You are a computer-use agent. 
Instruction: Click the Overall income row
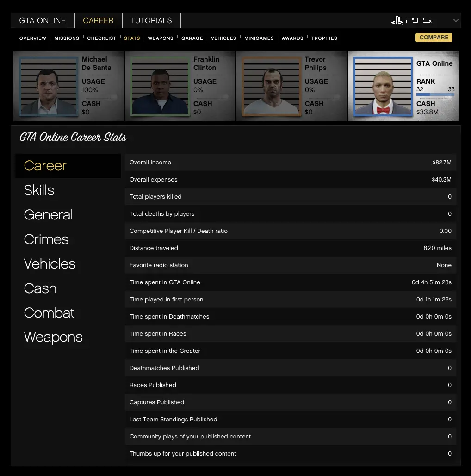290,163
